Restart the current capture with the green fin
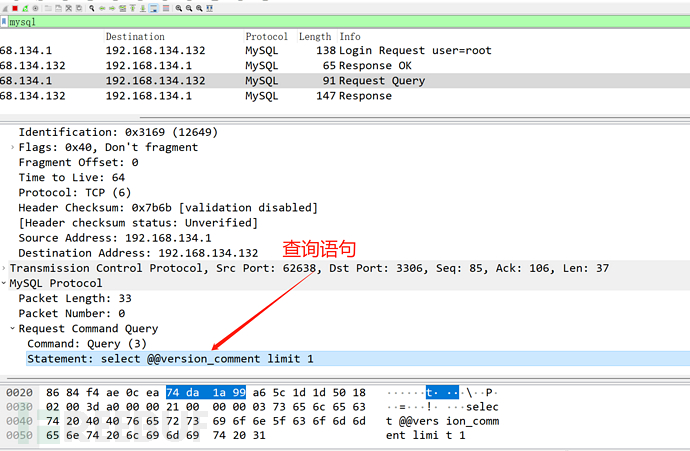 pyautogui.click(x=25, y=8)
